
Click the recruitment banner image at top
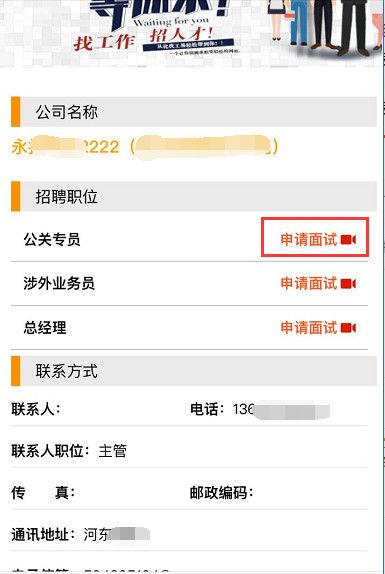pos(192,33)
